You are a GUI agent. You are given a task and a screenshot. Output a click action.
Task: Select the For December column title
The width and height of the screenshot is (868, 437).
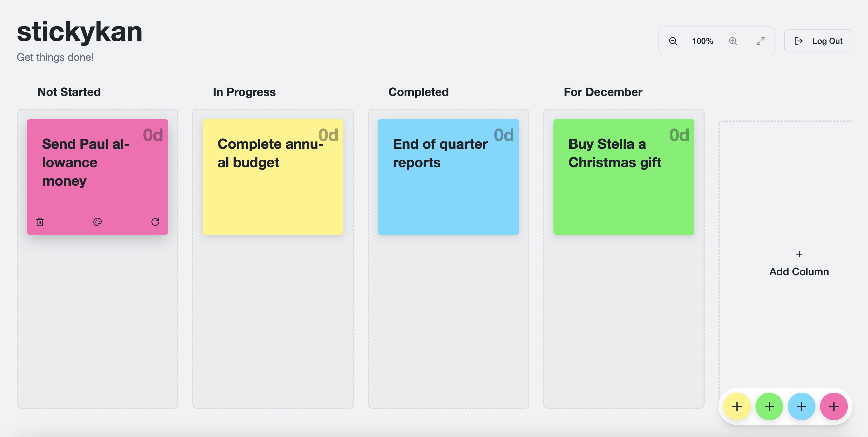click(603, 92)
